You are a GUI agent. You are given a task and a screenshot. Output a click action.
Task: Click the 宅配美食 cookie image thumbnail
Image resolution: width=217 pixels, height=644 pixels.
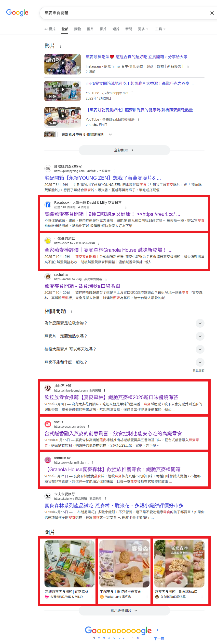(x=124, y=564)
